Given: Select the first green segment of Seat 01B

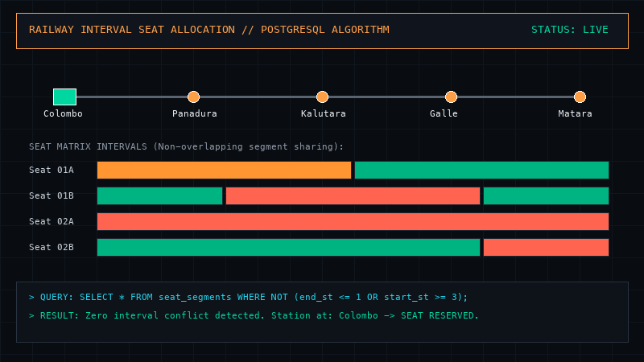Looking at the screenshot, I should coord(159,195).
